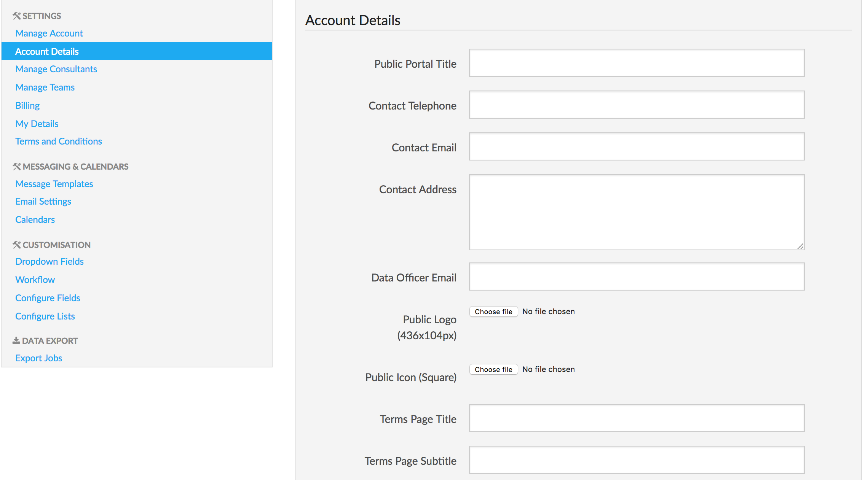Open the Configure Lists page
Screen dimensions: 868x480
45,316
